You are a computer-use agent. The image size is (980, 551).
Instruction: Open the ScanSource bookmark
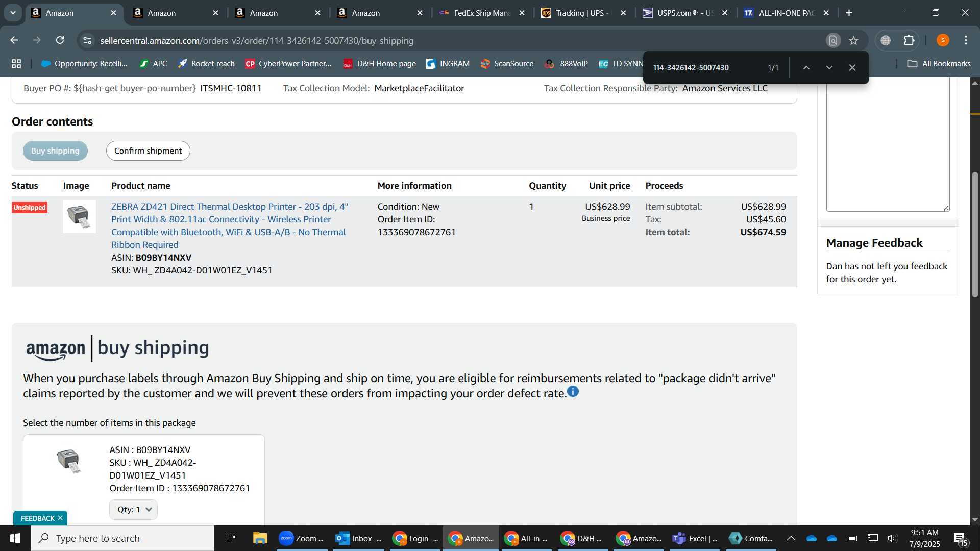coord(507,63)
